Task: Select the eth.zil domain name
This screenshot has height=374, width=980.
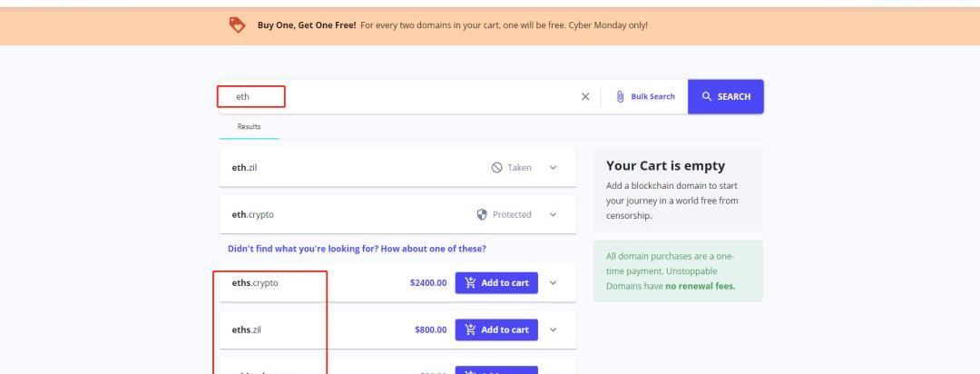Action: point(245,168)
